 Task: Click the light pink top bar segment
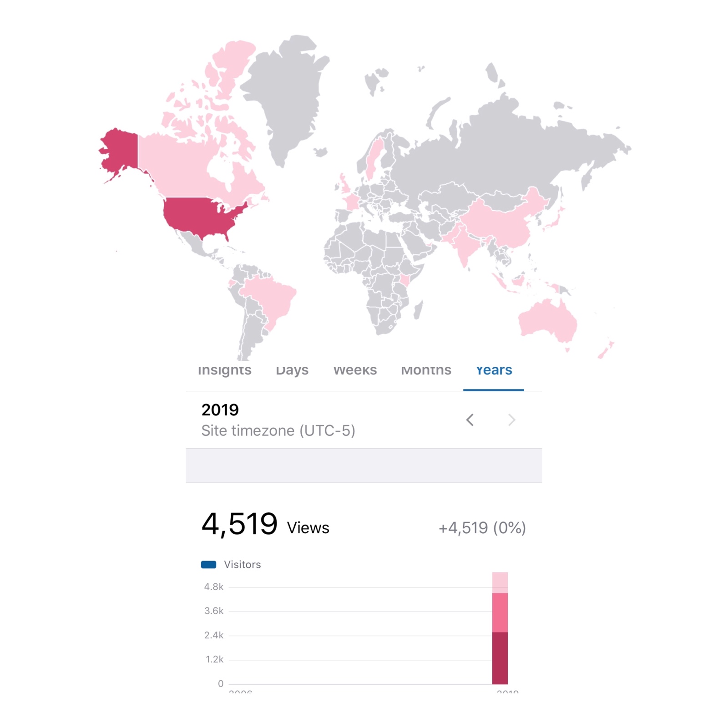(x=500, y=582)
